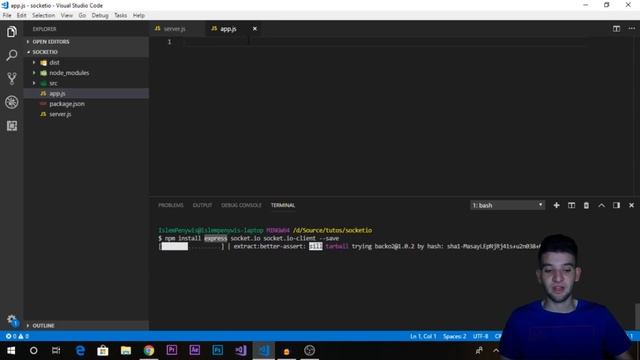Expand the OPEN EDITORS section

tap(87, 42)
